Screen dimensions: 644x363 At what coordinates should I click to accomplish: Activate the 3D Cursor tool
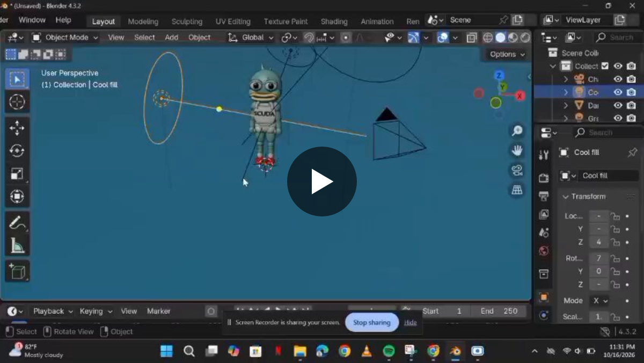click(x=17, y=102)
